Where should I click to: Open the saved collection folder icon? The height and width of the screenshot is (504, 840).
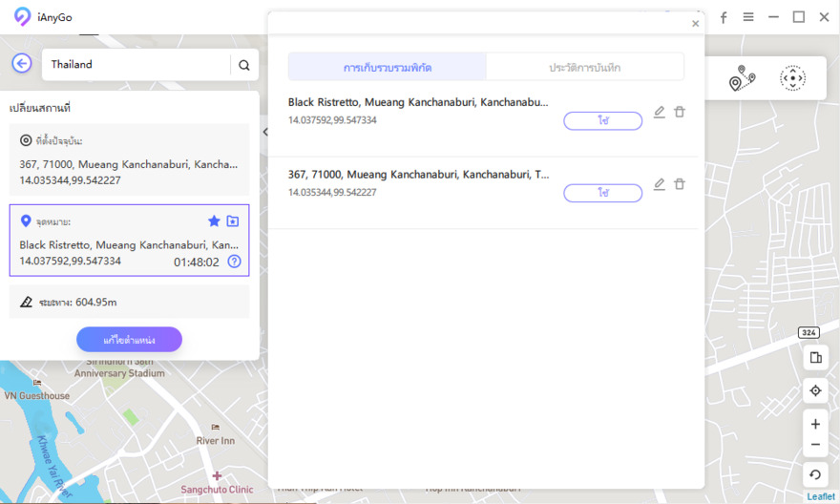pos(233,220)
